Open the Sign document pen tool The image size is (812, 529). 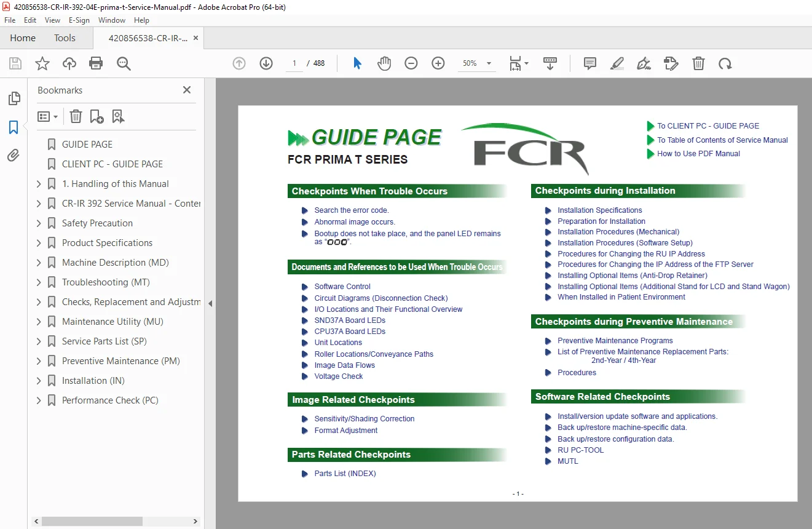click(644, 63)
